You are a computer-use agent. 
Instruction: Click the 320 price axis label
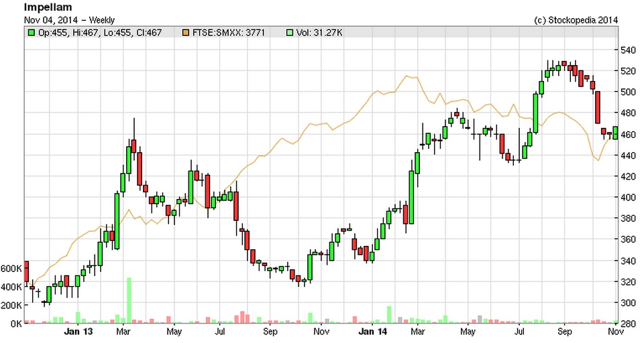[629, 281]
